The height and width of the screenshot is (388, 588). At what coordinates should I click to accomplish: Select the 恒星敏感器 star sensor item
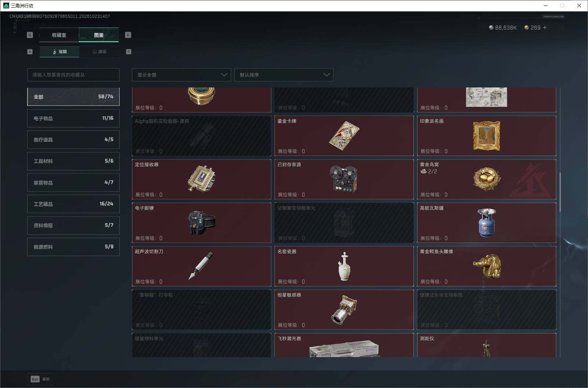[x=344, y=310]
